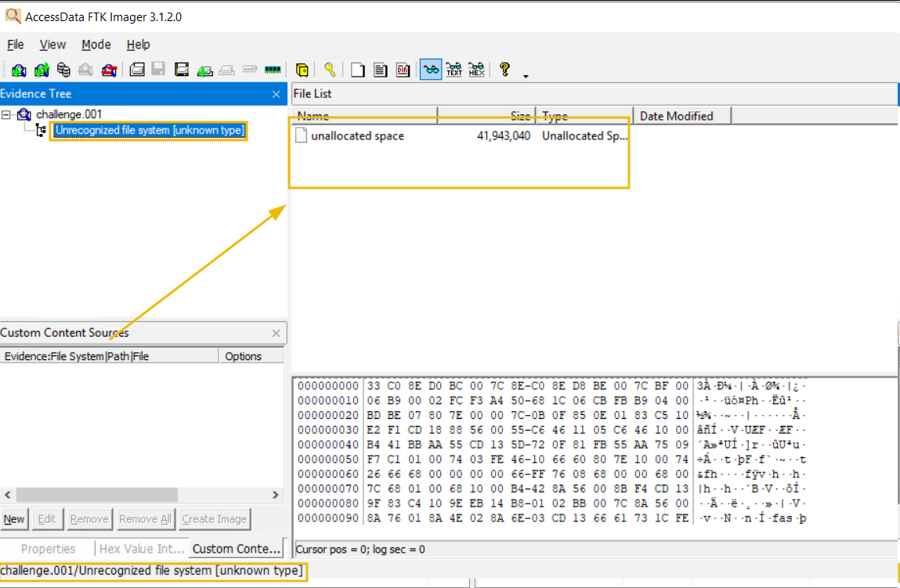
Task: Click left arrow of horizontal scrollbar
Action: click(8, 495)
